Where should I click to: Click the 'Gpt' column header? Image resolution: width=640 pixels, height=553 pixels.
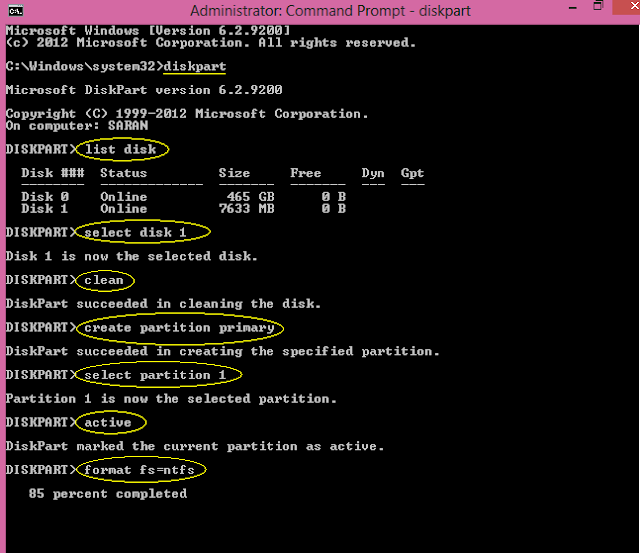(x=412, y=173)
